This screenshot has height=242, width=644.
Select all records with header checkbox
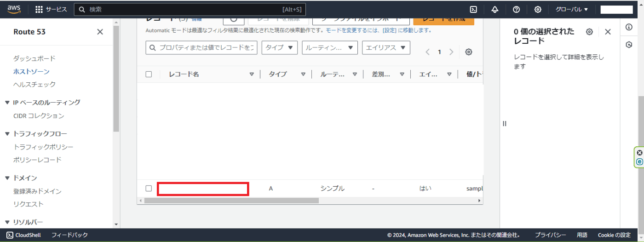[x=149, y=74]
